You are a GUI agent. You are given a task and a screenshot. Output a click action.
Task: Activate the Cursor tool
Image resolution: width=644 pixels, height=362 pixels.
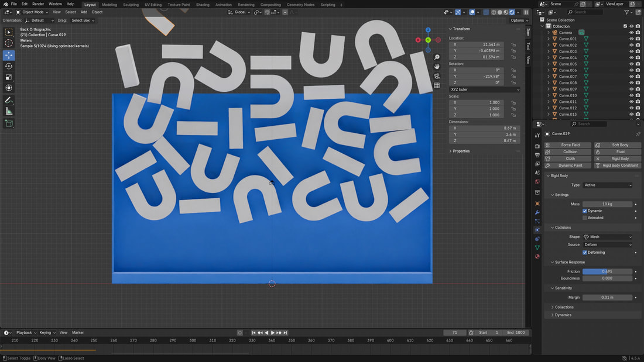(x=9, y=43)
